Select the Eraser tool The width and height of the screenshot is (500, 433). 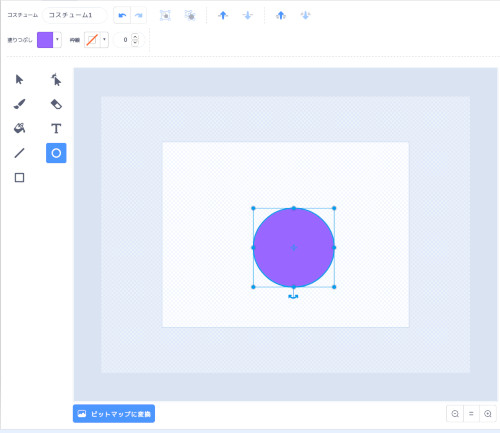[x=56, y=104]
